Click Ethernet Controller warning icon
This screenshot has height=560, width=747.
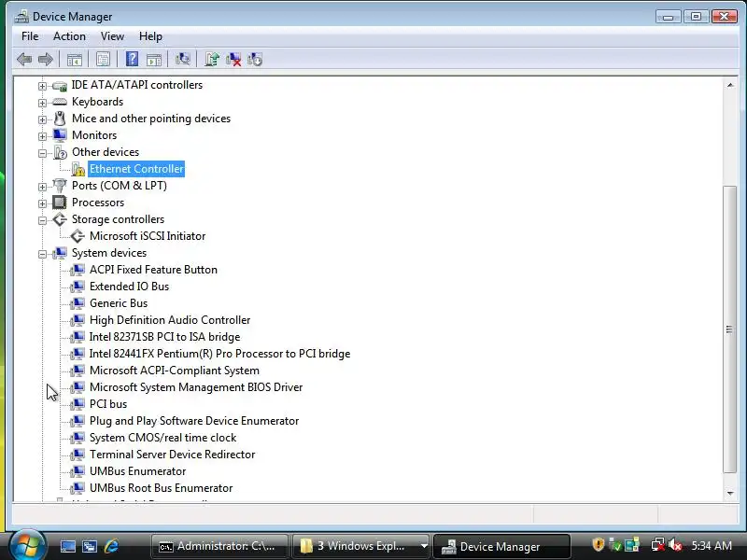pos(78,169)
